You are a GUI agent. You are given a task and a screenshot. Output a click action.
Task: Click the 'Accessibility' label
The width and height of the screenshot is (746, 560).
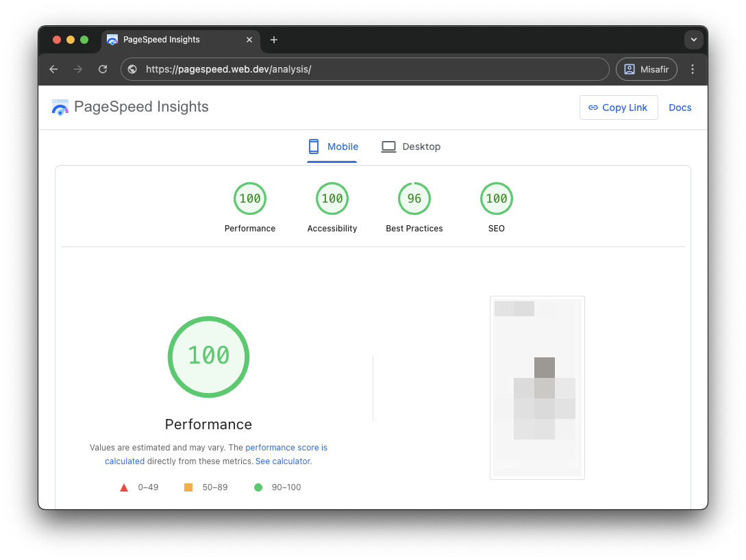332,229
